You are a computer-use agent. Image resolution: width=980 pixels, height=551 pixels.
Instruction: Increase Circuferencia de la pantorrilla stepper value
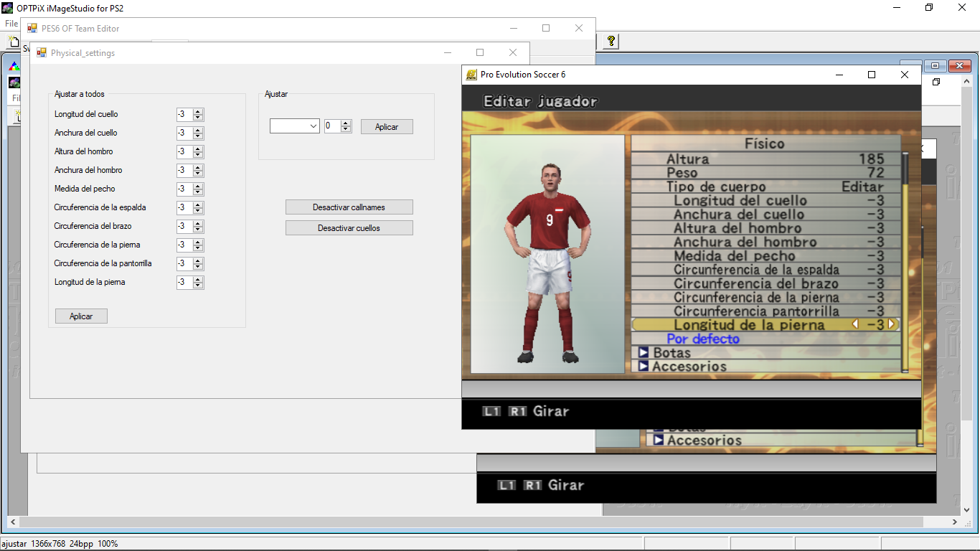199,260
